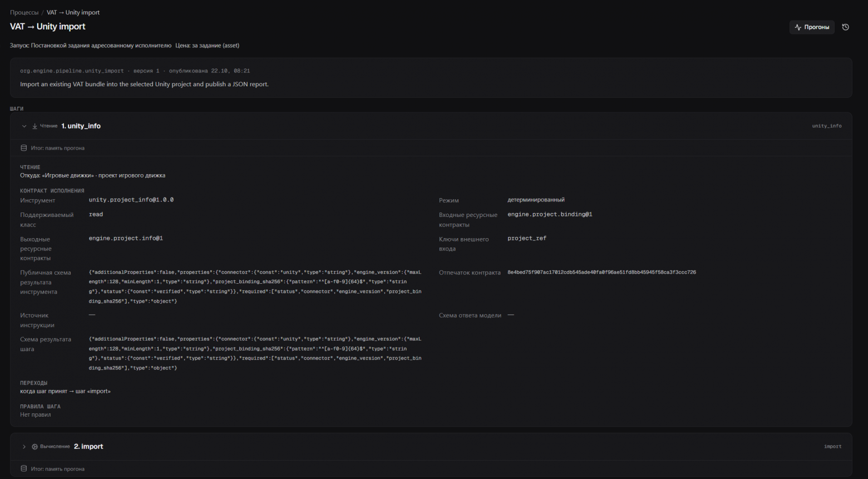
Task: Click the database icon in unity_info step
Action: tap(23, 148)
